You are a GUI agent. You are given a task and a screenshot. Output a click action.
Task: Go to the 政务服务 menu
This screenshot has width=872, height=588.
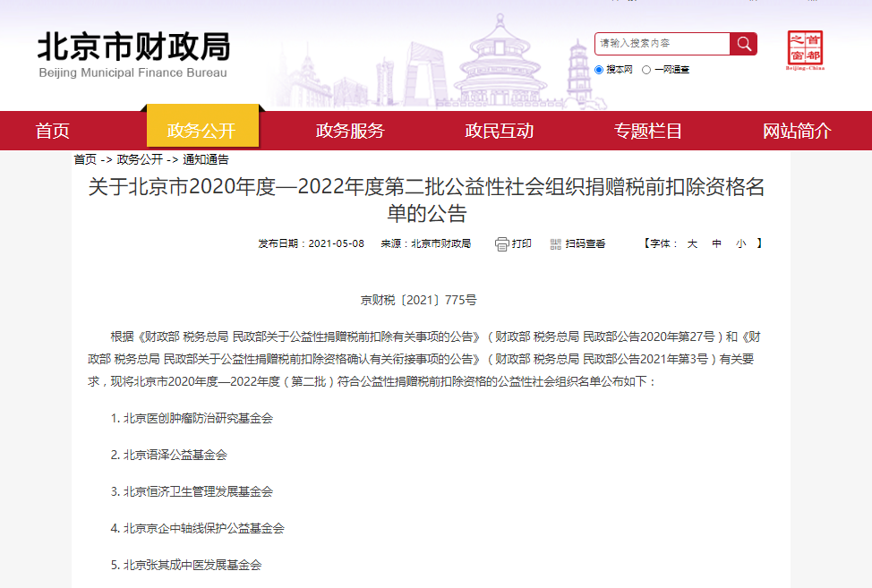pos(350,131)
